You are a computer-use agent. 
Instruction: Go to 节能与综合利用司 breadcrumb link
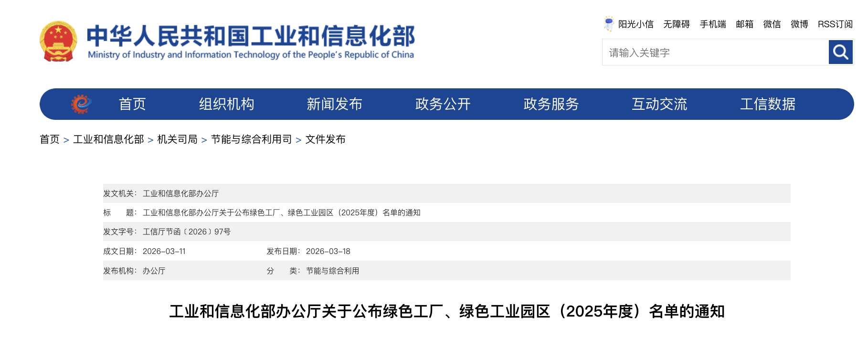pos(251,139)
